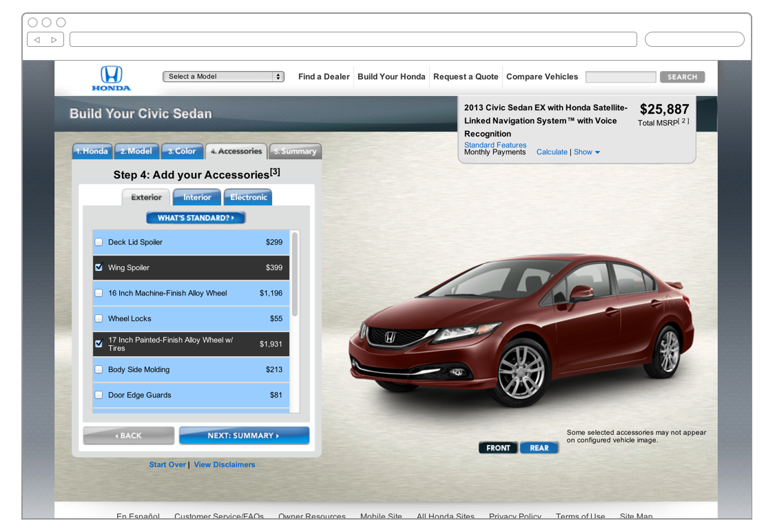The height and width of the screenshot is (532, 775).
Task: Click the BACK button
Action: 129,436
